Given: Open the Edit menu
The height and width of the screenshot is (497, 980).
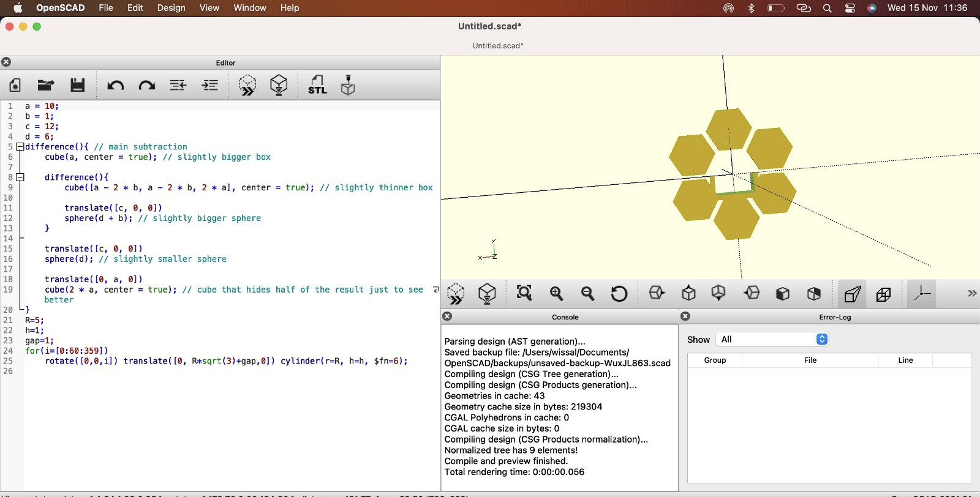Looking at the screenshot, I should tap(135, 8).
